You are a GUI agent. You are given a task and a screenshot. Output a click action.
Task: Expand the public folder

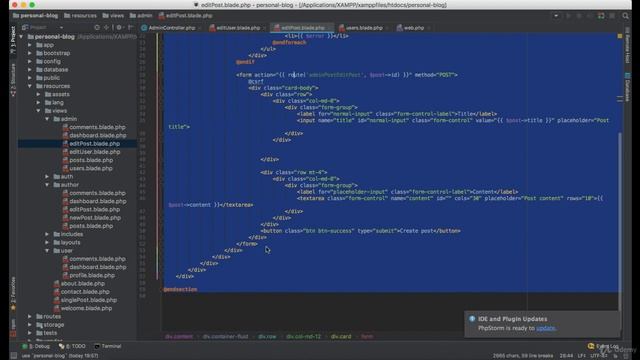30,78
